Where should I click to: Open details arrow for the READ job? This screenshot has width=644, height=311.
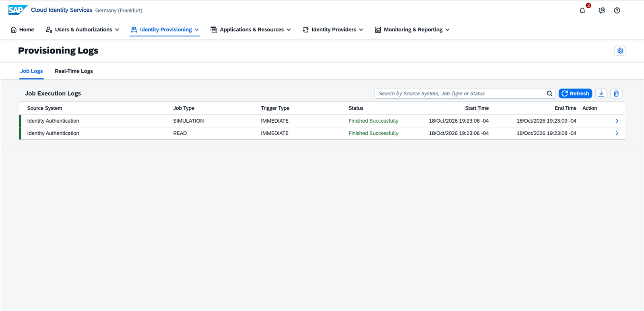(x=617, y=133)
